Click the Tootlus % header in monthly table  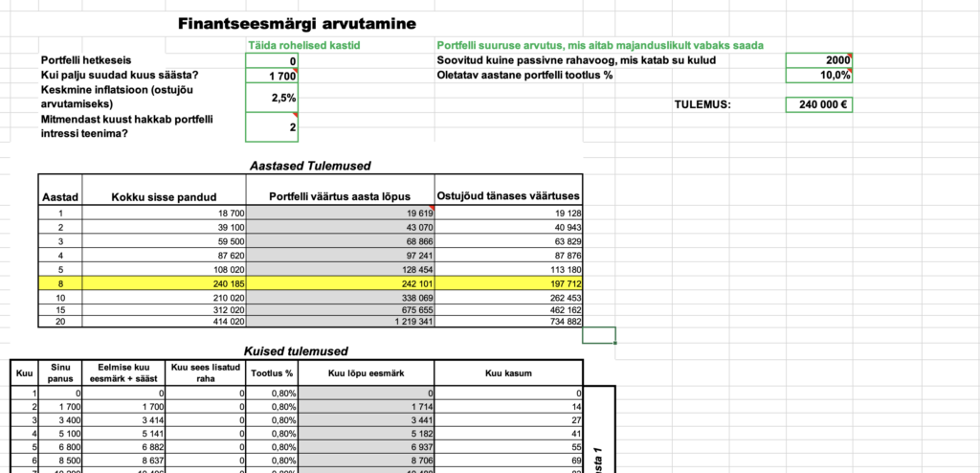click(270, 372)
